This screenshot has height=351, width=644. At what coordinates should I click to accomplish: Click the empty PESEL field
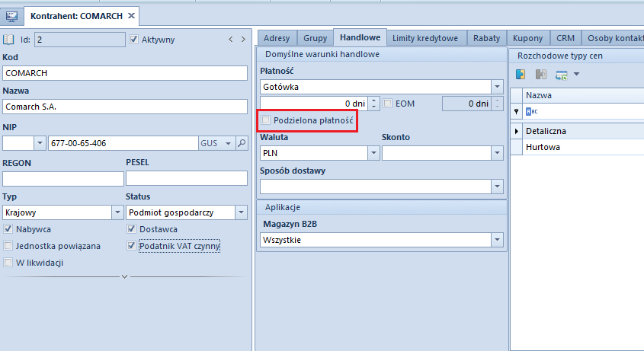coord(187,179)
